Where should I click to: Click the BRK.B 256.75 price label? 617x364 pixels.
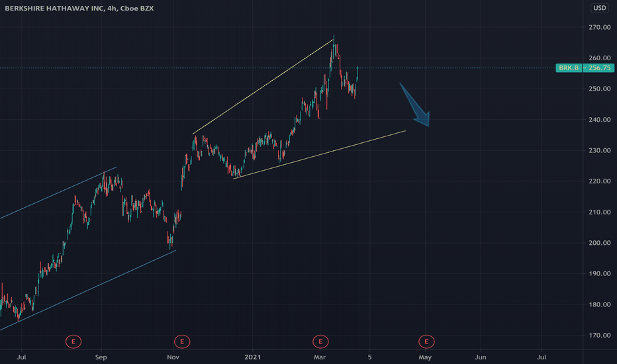585,68
